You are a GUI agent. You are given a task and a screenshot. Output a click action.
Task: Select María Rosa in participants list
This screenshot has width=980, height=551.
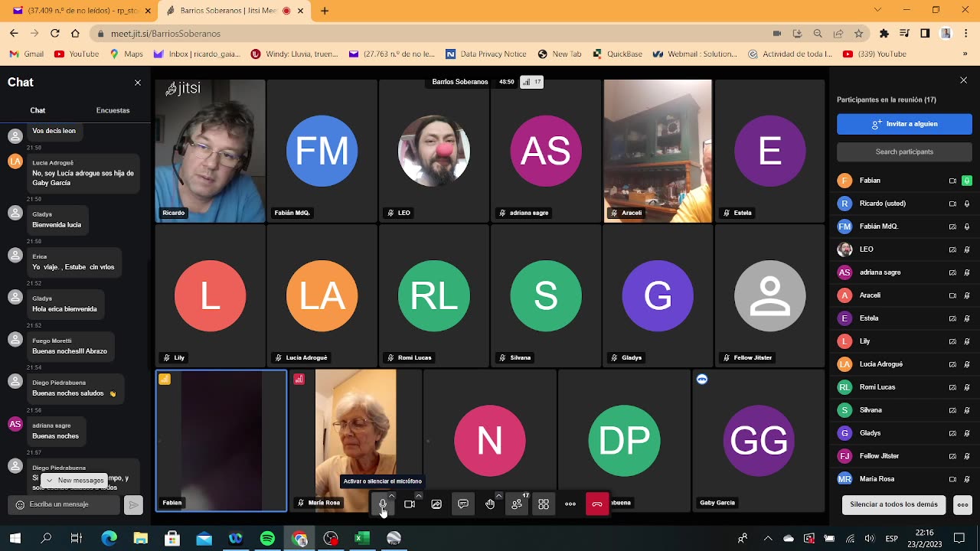(x=904, y=479)
